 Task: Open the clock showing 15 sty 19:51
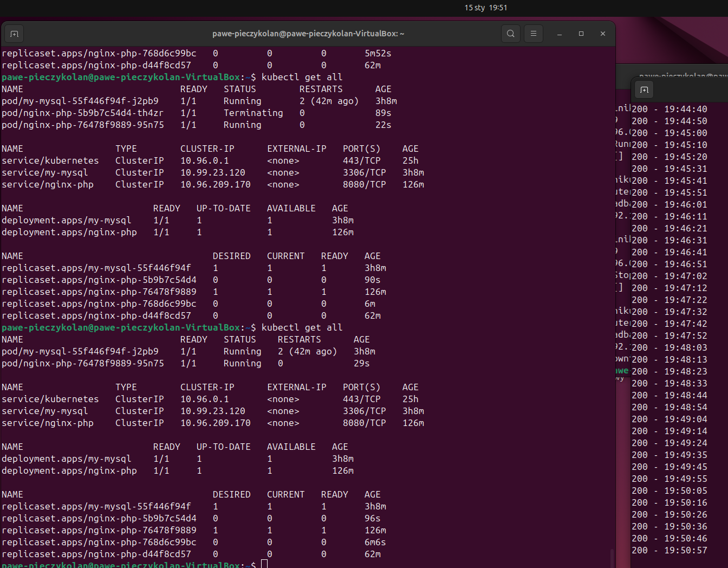point(486,8)
